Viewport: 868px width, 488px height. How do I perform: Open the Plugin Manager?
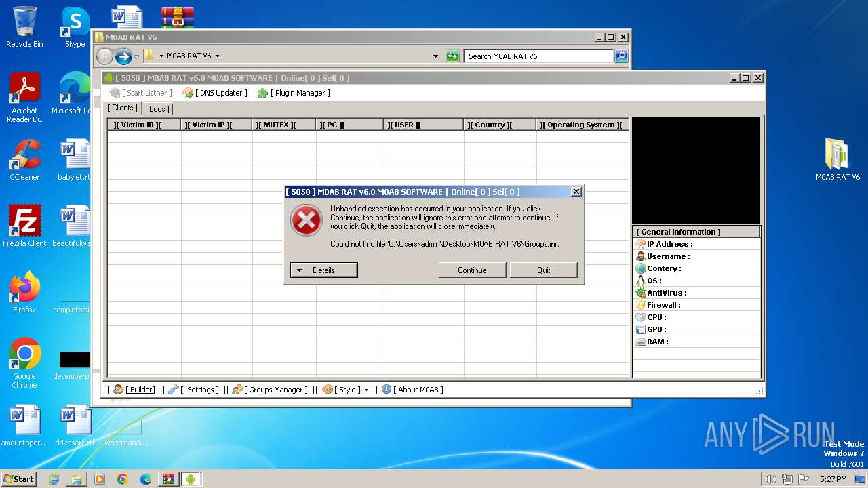coord(294,93)
